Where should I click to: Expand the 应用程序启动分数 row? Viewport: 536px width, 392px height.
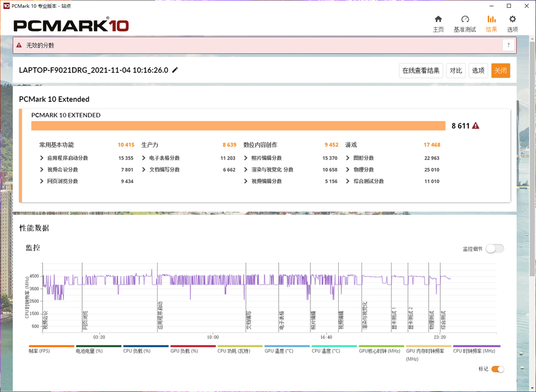pyautogui.click(x=42, y=158)
